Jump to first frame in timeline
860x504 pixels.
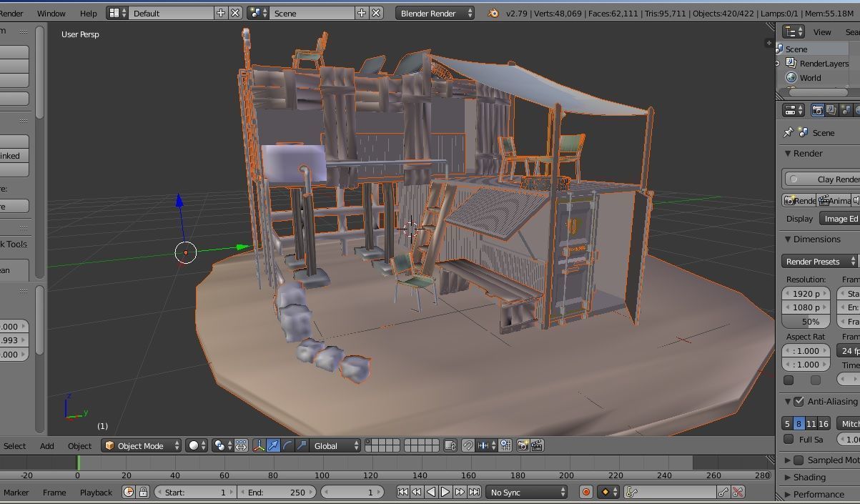pos(402,492)
